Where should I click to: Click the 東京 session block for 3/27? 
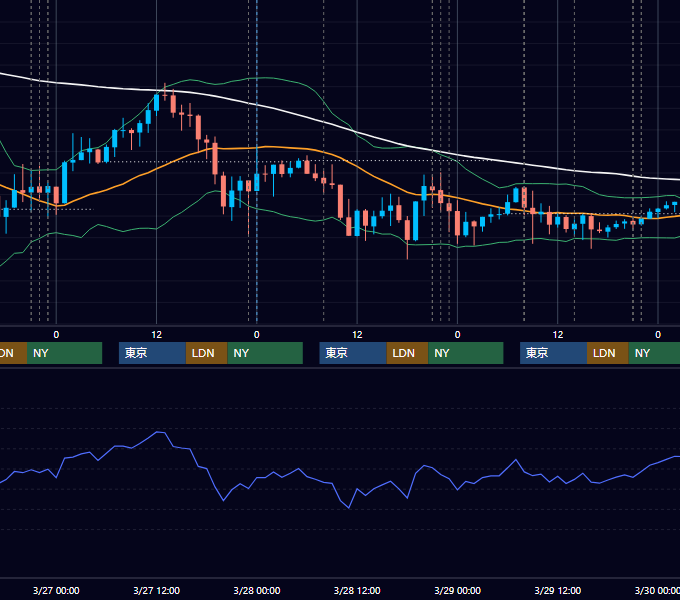152,353
